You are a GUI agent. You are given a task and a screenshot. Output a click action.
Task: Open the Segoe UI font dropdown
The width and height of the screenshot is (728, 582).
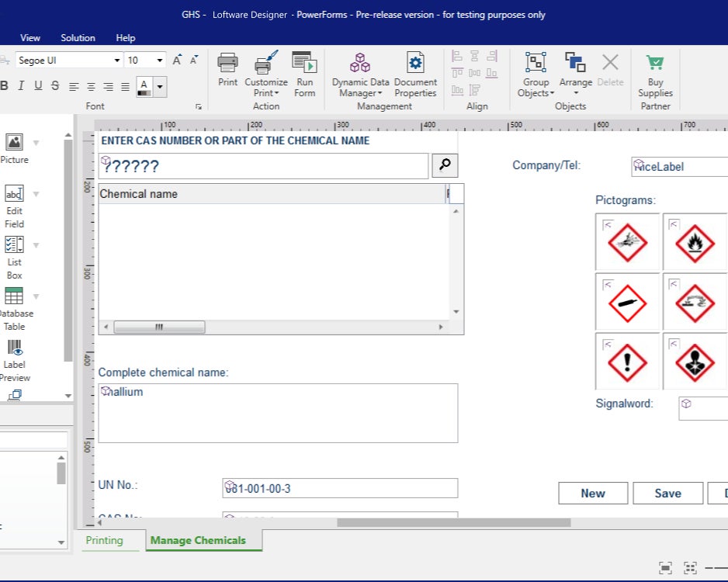(117, 61)
